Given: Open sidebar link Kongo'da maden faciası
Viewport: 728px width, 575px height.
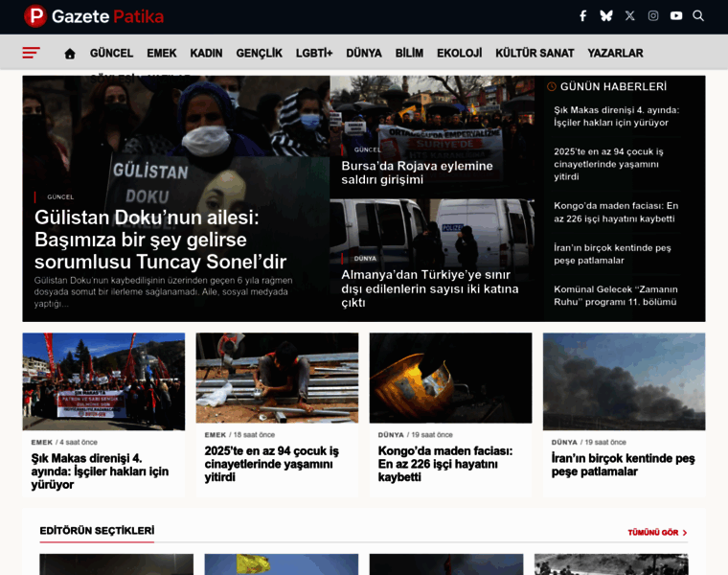Looking at the screenshot, I should [616, 212].
